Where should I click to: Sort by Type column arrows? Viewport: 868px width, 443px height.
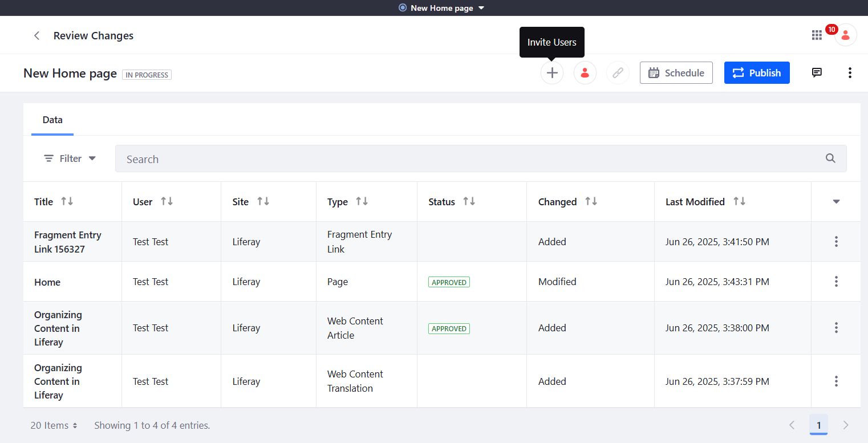[362, 201]
